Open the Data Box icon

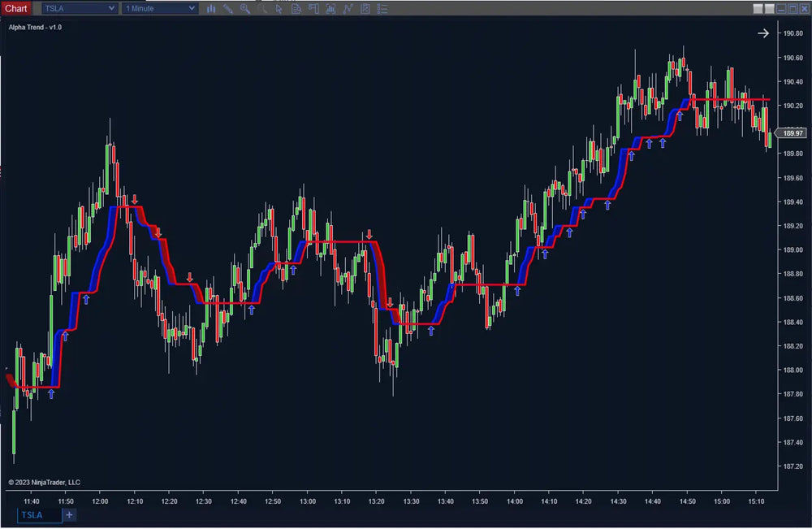pyautogui.click(x=297, y=8)
